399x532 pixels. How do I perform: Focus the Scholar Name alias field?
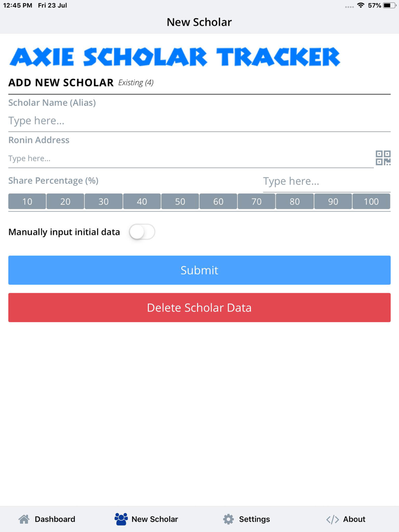[x=199, y=120]
